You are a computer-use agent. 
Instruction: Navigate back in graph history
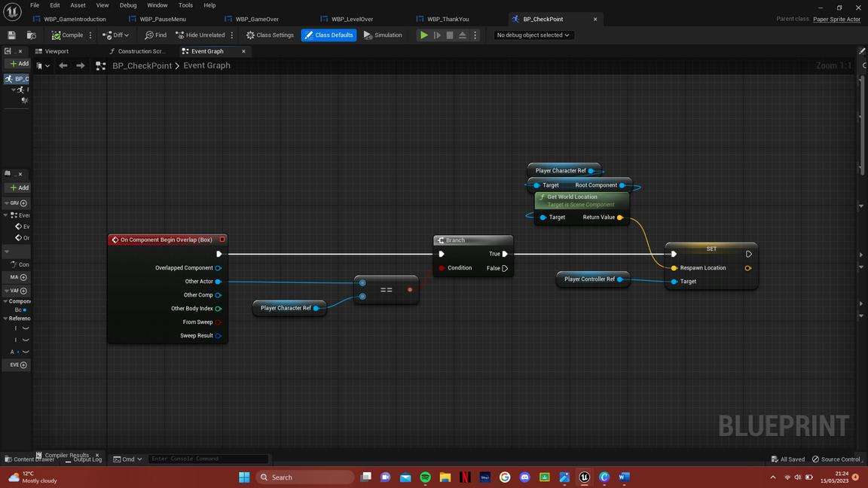click(63, 66)
